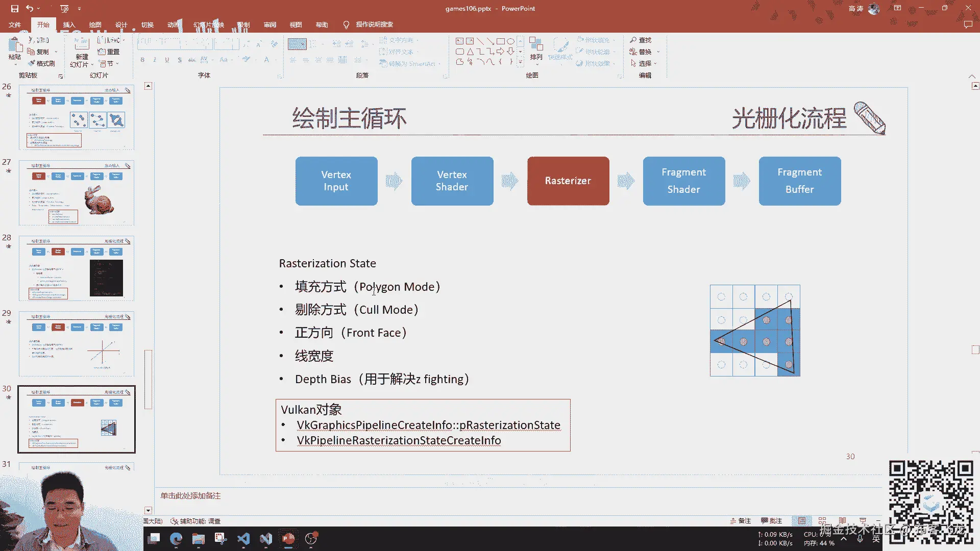This screenshot has height=551, width=980.
Task: Expand the Replace (替换) dropdown arrow
Action: pos(658,52)
